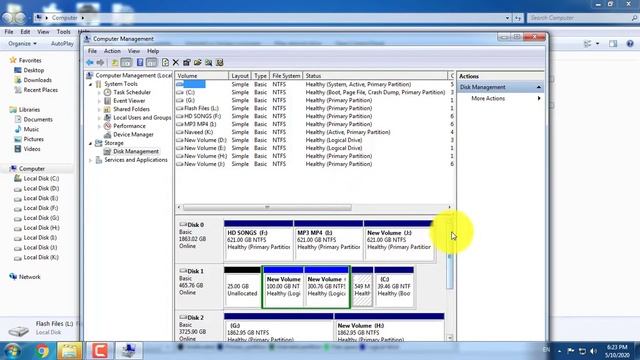640x360 pixels.
Task: Open the red Camtasia taskbar icon
Action: (x=99, y=351)
